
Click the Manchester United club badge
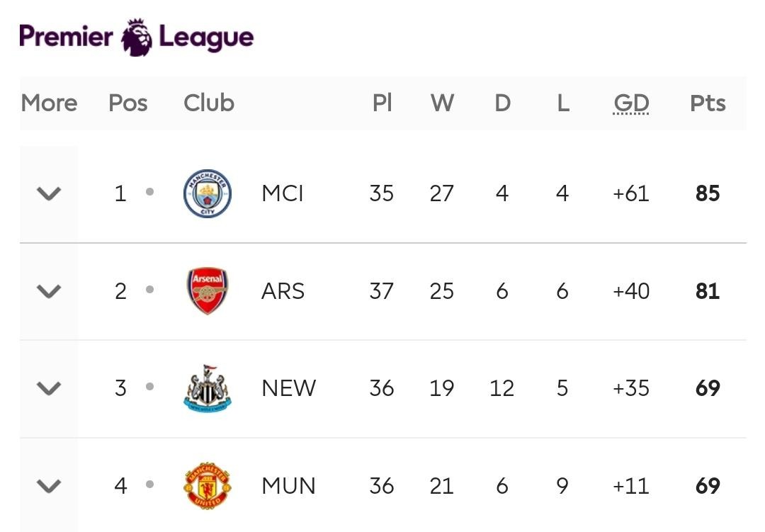coord(208,486)
